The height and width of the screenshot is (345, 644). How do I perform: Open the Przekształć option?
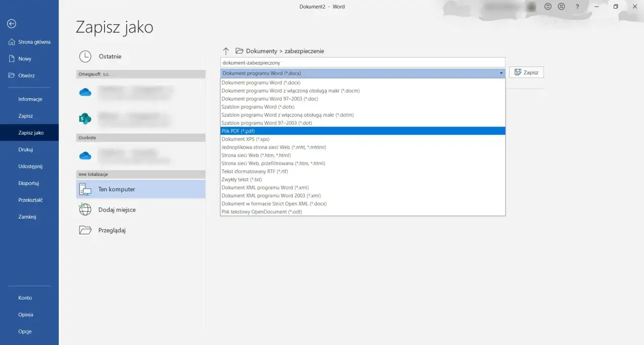coord(29,200)
